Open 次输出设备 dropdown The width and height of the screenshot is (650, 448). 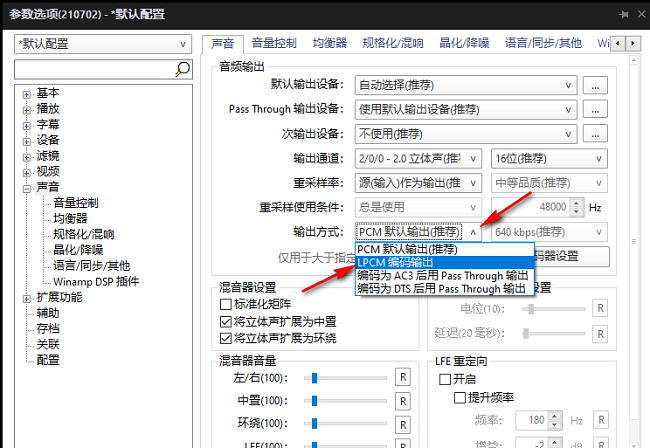click(x=466, y=134)
